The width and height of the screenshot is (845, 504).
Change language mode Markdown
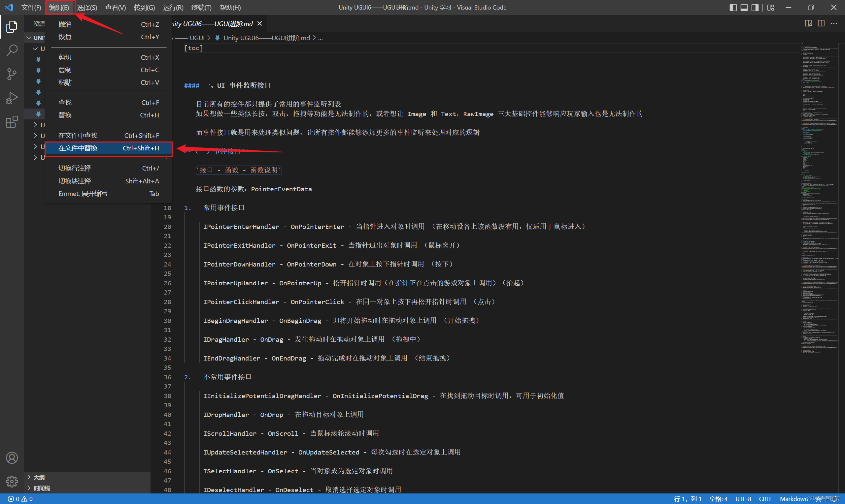point(793,499)
